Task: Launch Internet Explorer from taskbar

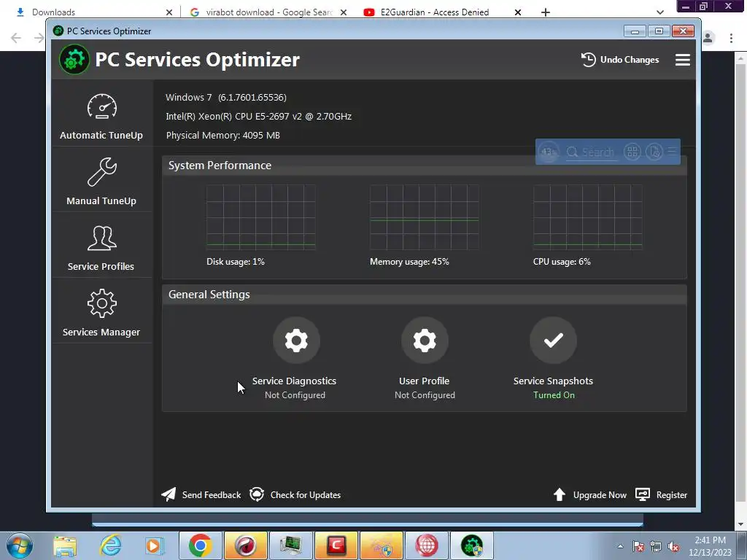Action: pos(111,545)
